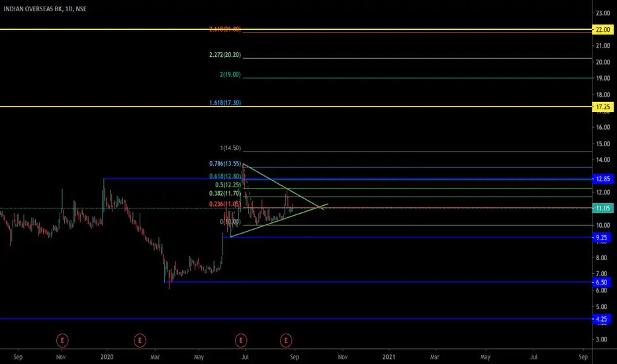The image size is (617, 364).
Task: Select the blue horizontal line at 9.25
Action: pyautogui.click(x=407, y=237)
